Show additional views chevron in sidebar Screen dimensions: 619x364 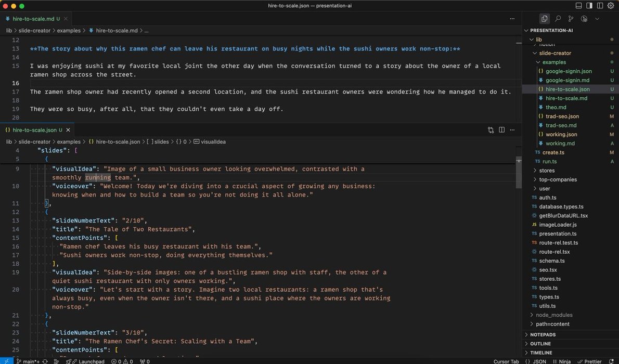pyautogui.click(x=597, y=19)
